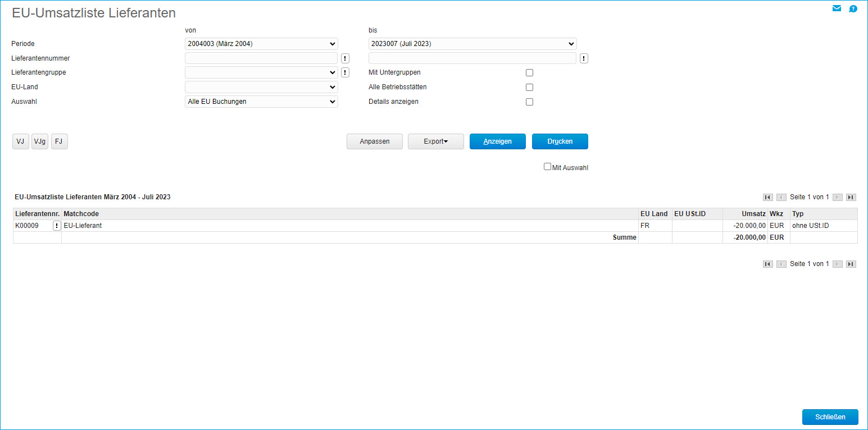Enable the Mit Untergruppen checkbox
This screenshot has height=430, width=868.
tap(529, 73)
